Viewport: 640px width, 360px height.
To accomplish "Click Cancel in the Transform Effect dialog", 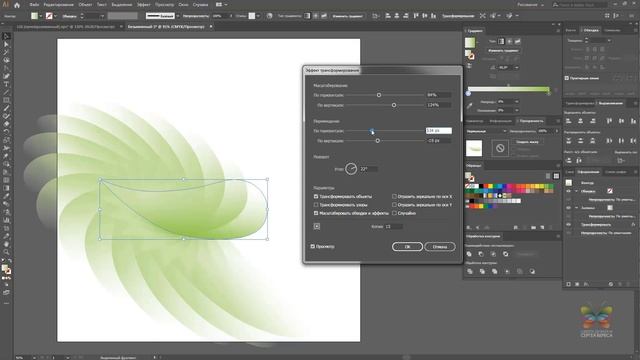I will pyautogui.click(x=440, y=247).
